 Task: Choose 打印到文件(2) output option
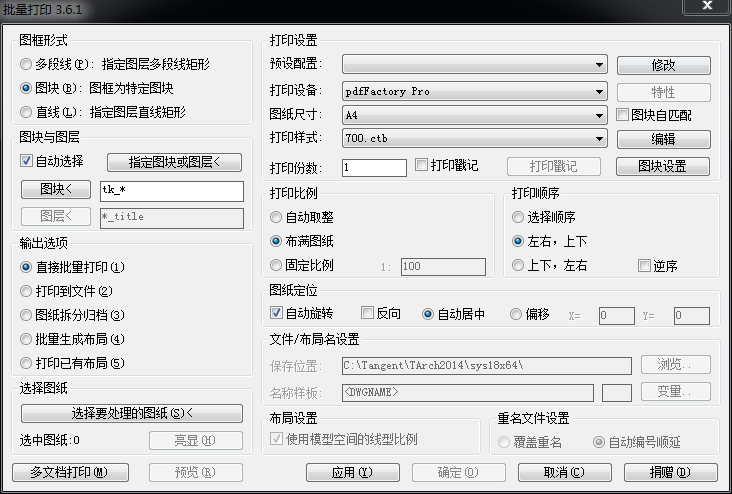26,291
